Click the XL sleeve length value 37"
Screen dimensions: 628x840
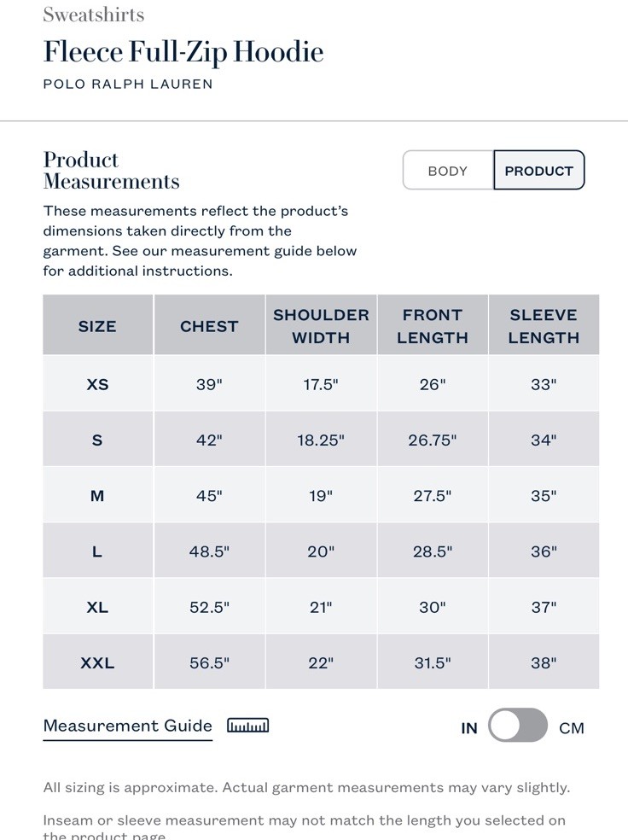(x=544, y=608)
